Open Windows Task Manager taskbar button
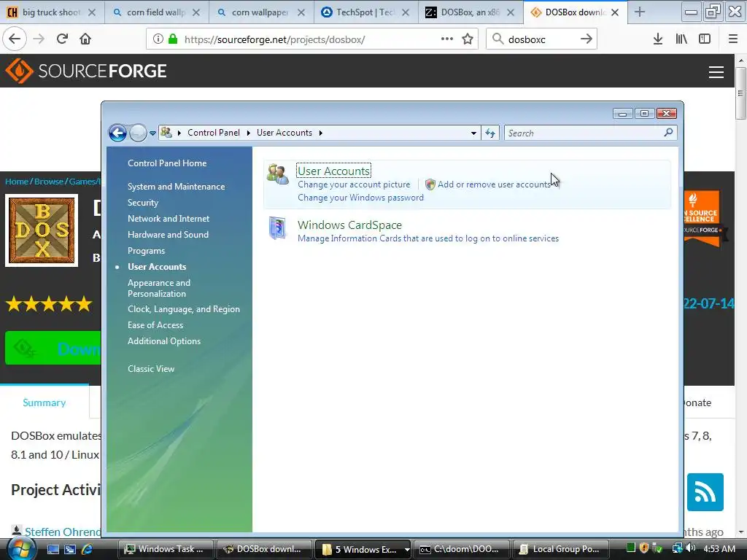This screenshot has width=747, height=560. tap(165, 549)
